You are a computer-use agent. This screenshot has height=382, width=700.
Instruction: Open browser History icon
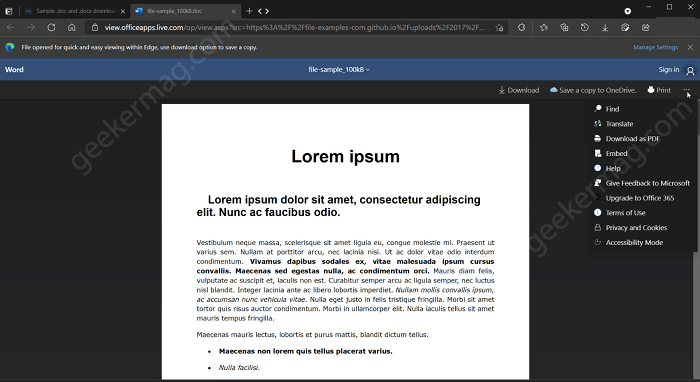(584, 28)
